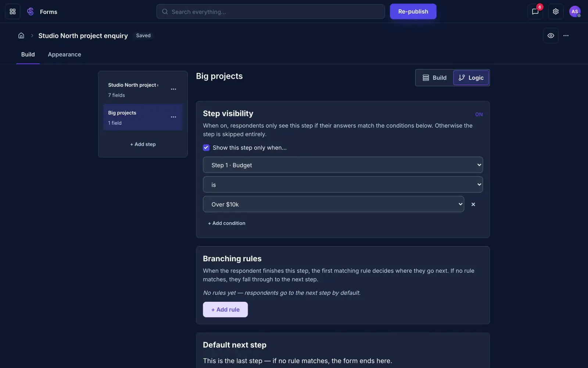
Task: Open options for Big projects step
Action: coord(173,117)
